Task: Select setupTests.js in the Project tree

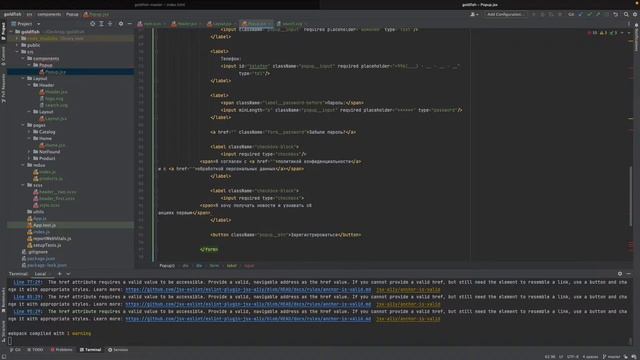Action: point(47,245)
